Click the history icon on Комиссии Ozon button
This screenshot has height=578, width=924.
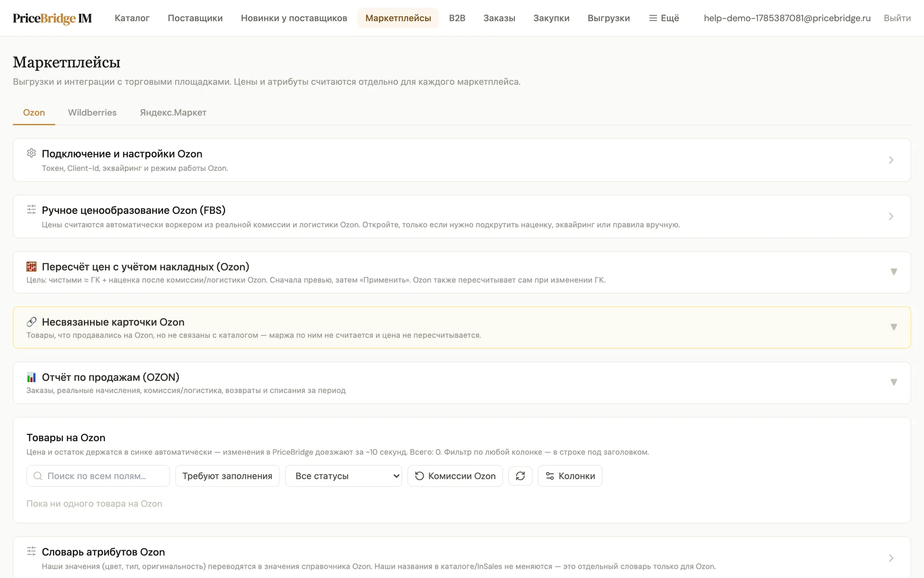point(420,476)
